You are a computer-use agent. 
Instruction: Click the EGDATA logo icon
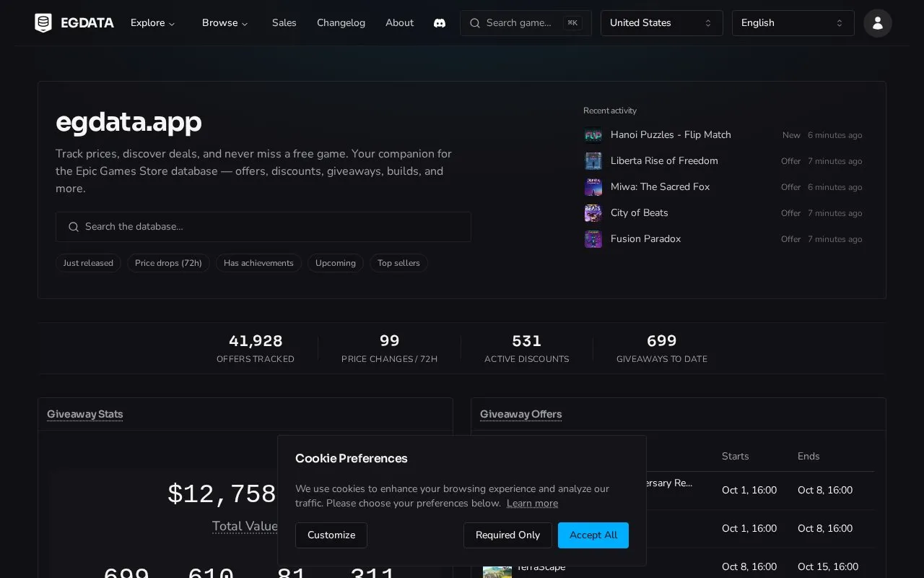coord(43,23)
